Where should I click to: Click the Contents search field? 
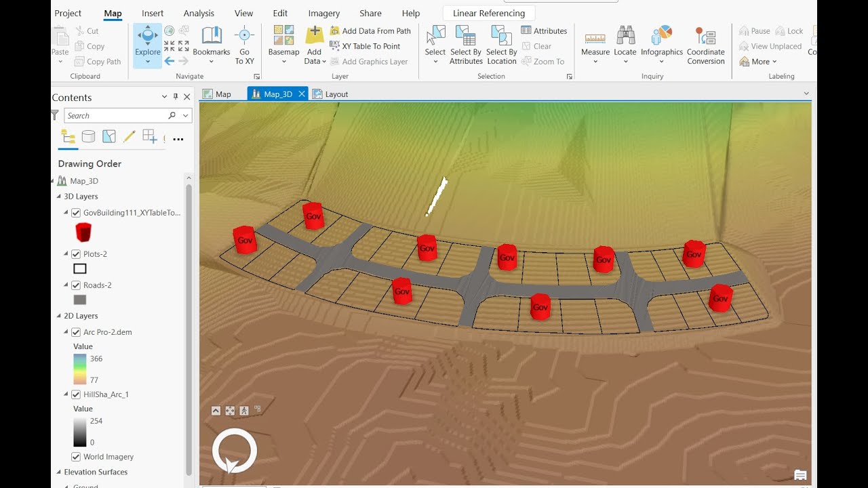point(115,116)
